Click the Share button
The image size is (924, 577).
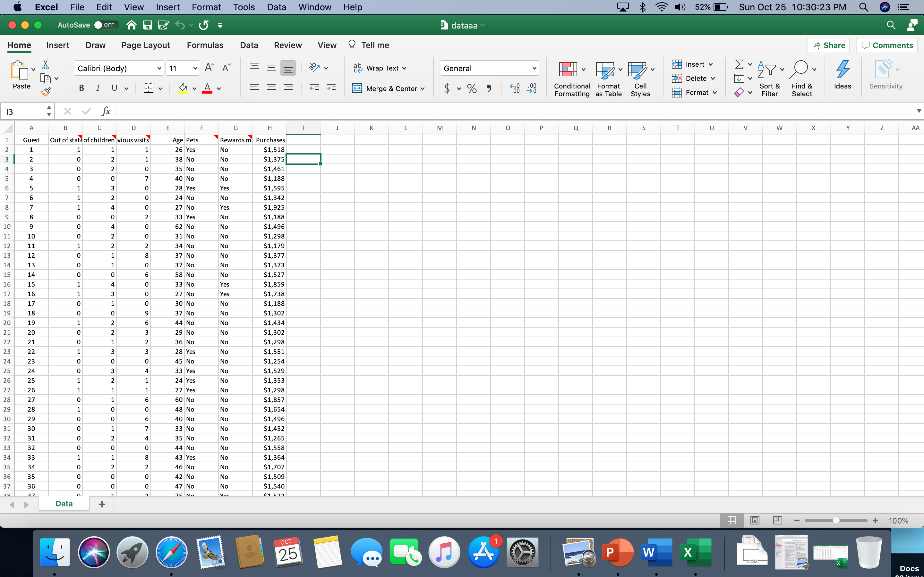[828, 46]
